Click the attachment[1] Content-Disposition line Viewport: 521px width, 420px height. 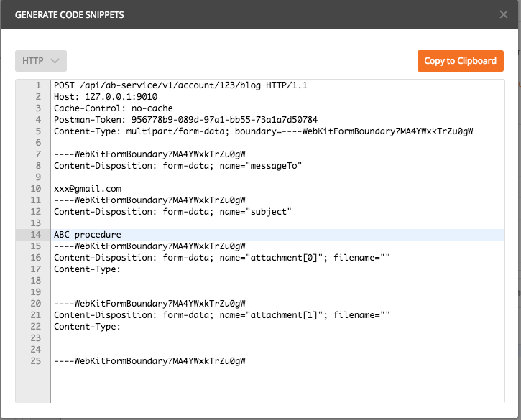221,315
